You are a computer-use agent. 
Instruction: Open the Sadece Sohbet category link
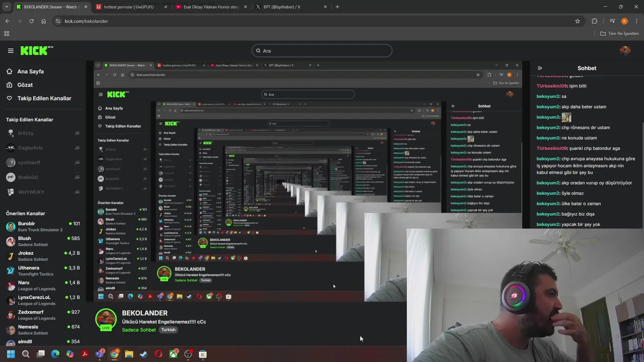(139, 330)
